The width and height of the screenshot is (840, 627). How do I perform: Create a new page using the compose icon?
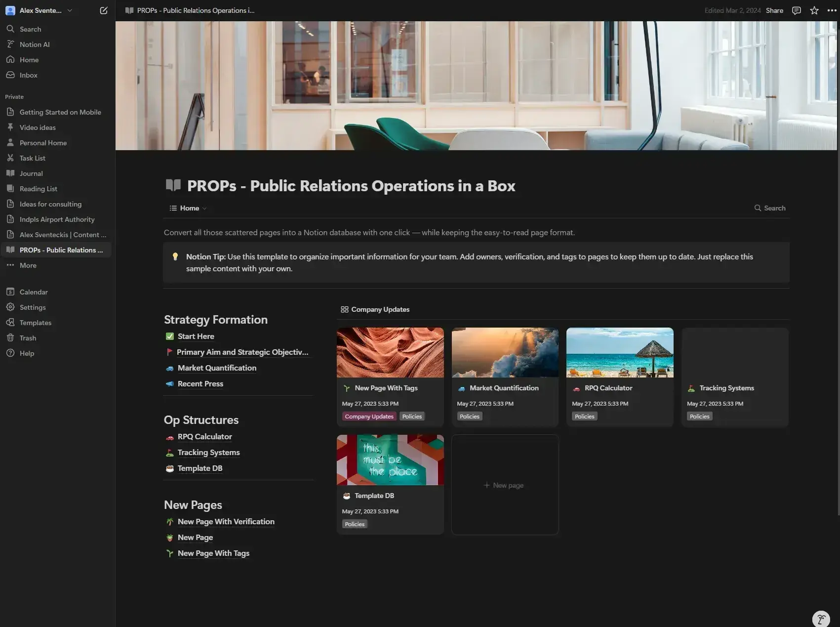click(103, 10)
